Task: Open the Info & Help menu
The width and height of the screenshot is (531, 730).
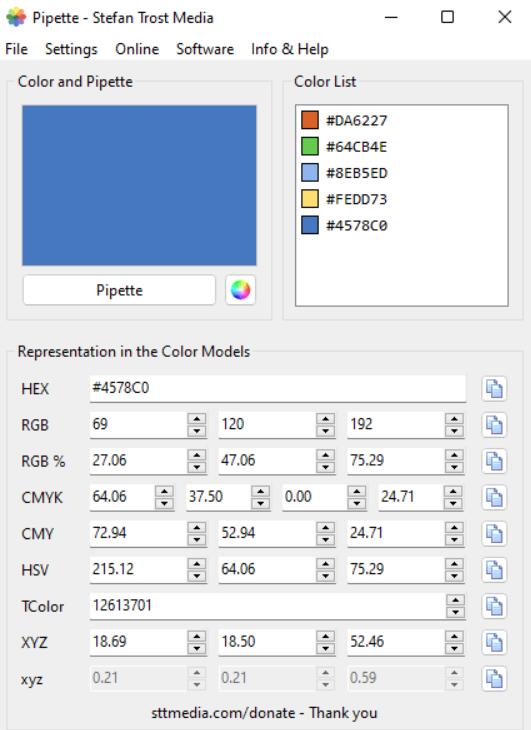Action: 289,49
